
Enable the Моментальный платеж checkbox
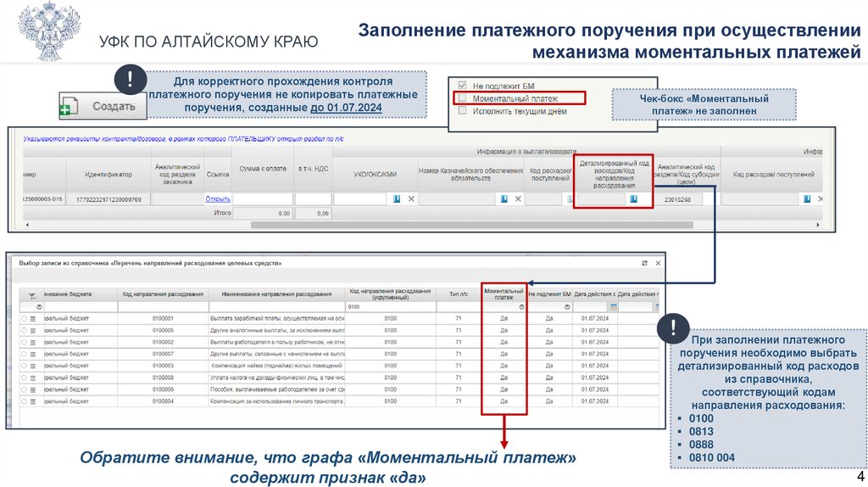tap(462, 98)
